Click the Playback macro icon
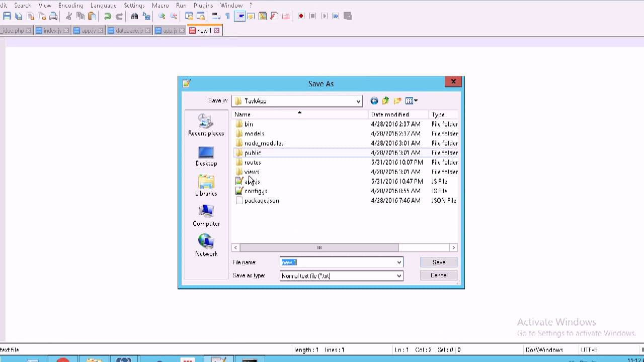Viewport: 644px width, 362px height. (x=324, y=16)
